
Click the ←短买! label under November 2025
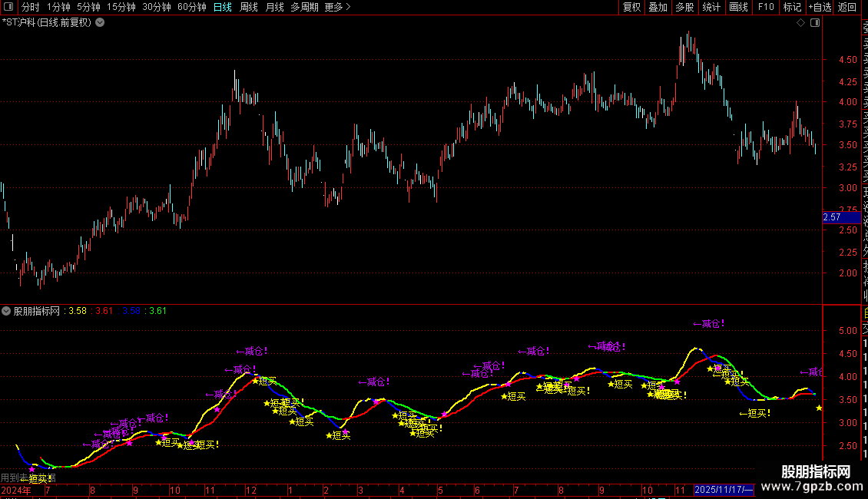(x=754, y=413)
